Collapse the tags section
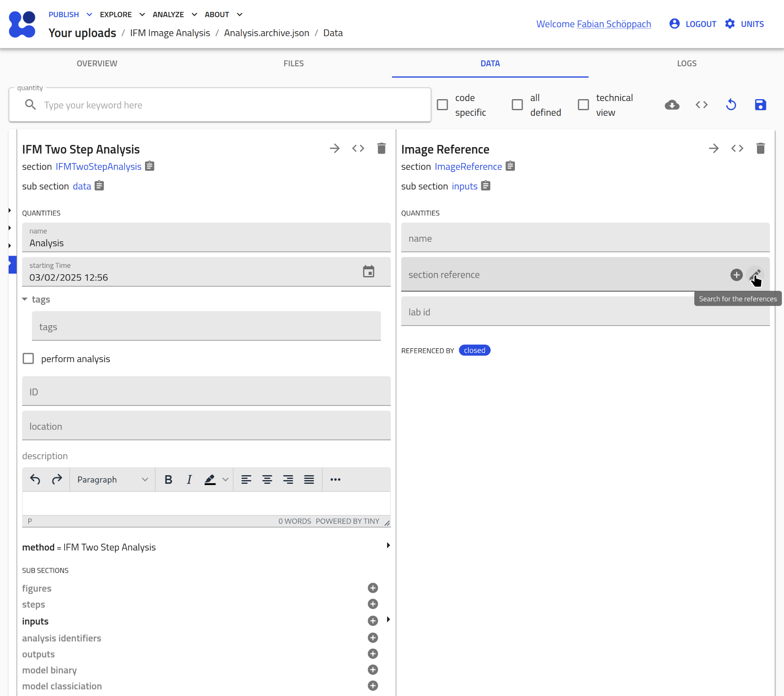The image size is (784, 696). point(25,299)
